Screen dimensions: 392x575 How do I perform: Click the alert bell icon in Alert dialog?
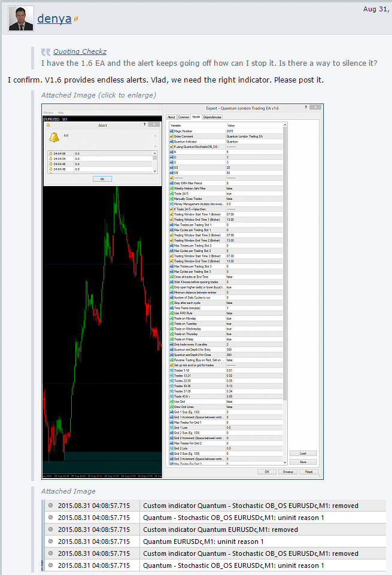coord(54,137)
